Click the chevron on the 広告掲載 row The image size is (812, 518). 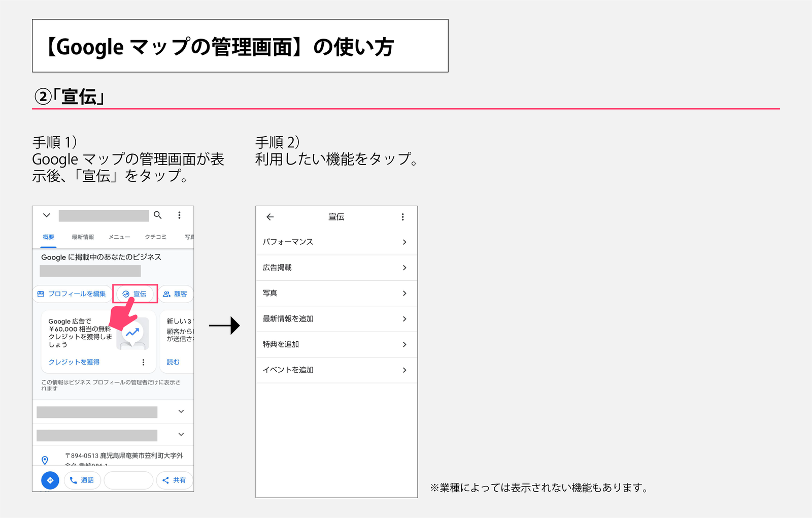pyautogui.click(x=404, y=268)
